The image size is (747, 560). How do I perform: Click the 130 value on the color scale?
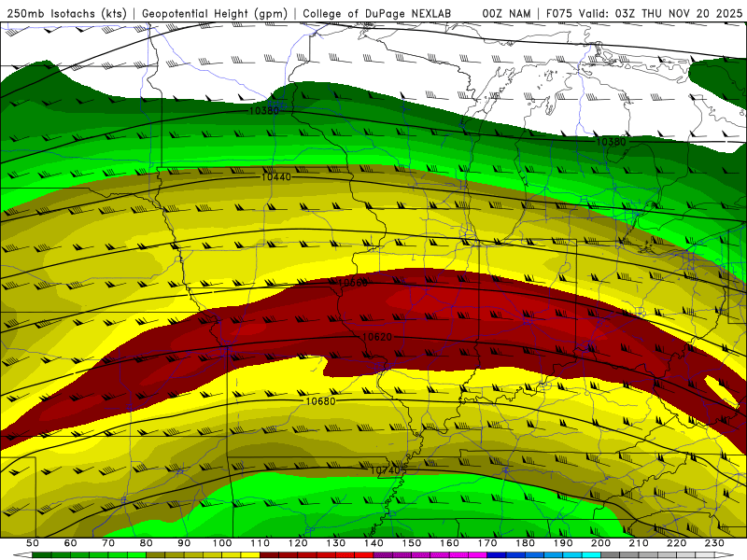[x=336, y=543]
